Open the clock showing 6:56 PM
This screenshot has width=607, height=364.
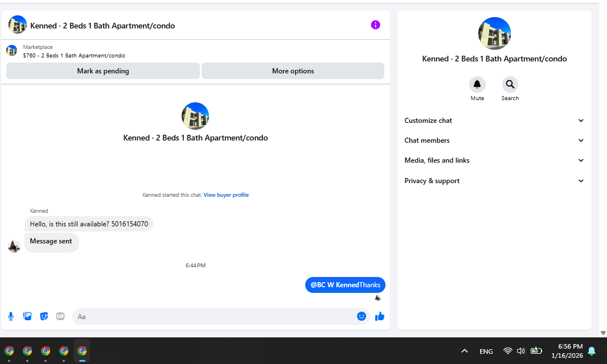(x=567, y=351)
